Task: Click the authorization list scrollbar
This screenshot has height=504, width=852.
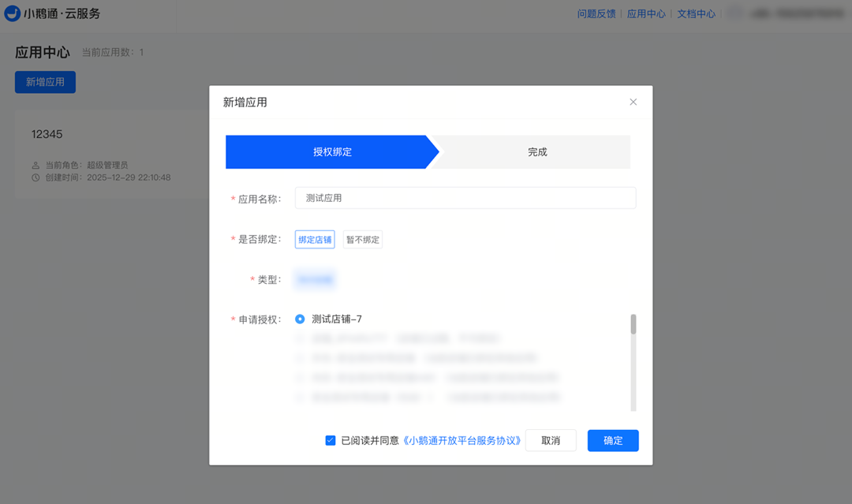Action: point(633,324)
